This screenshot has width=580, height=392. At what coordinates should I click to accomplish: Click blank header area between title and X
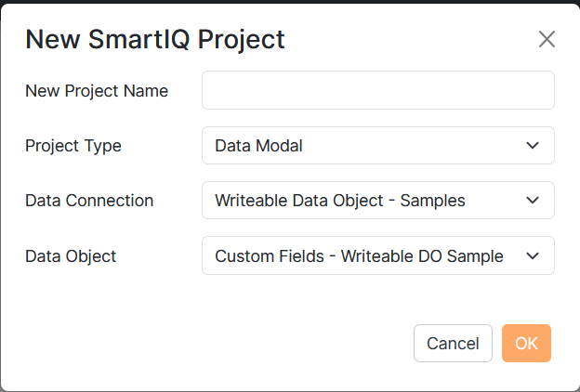point(409,39)
